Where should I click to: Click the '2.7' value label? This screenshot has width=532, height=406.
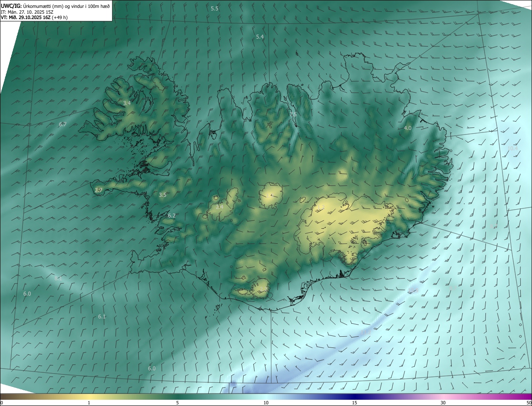click(99, 190)
